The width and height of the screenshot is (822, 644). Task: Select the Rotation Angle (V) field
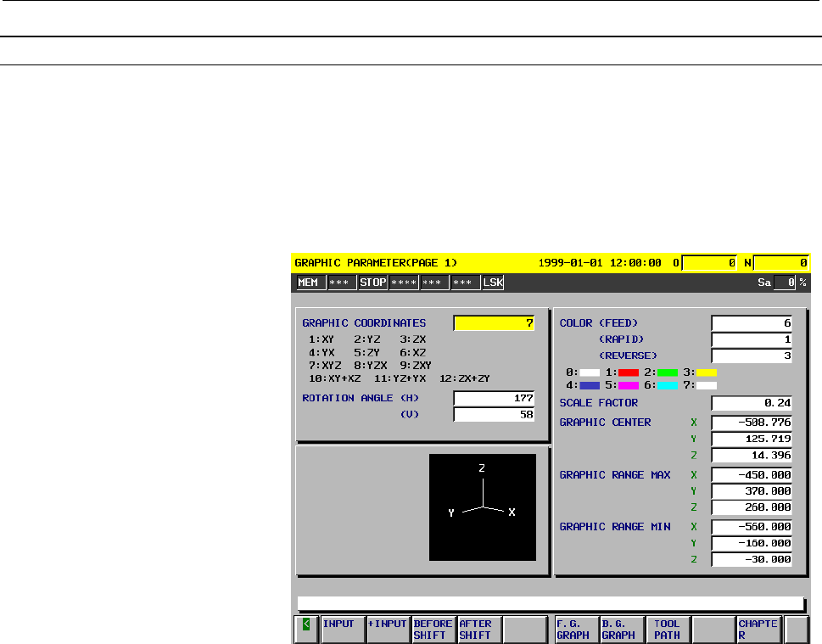(x=494, y=414)
